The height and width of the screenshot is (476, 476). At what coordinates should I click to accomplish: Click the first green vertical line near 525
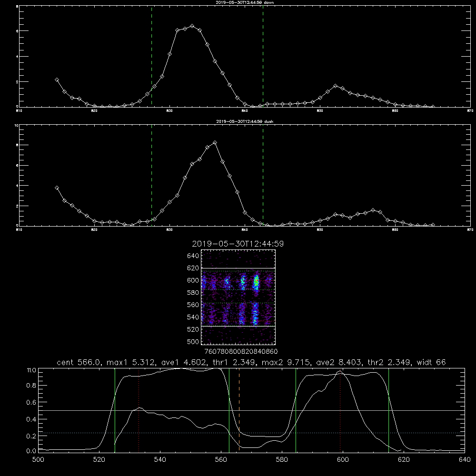(x=115, y=409)
